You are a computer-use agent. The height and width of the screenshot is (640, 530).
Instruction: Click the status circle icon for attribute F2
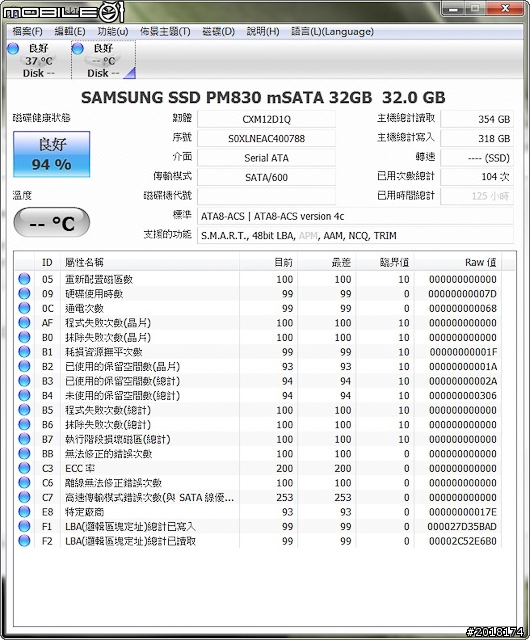pyautogui.click(x=24, y=541)
